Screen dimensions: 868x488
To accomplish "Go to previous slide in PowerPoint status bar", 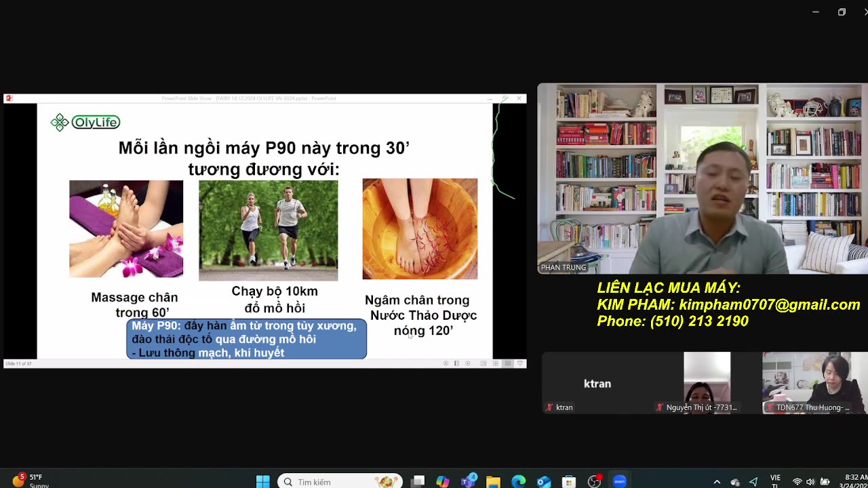I will (x=446, y=363).
